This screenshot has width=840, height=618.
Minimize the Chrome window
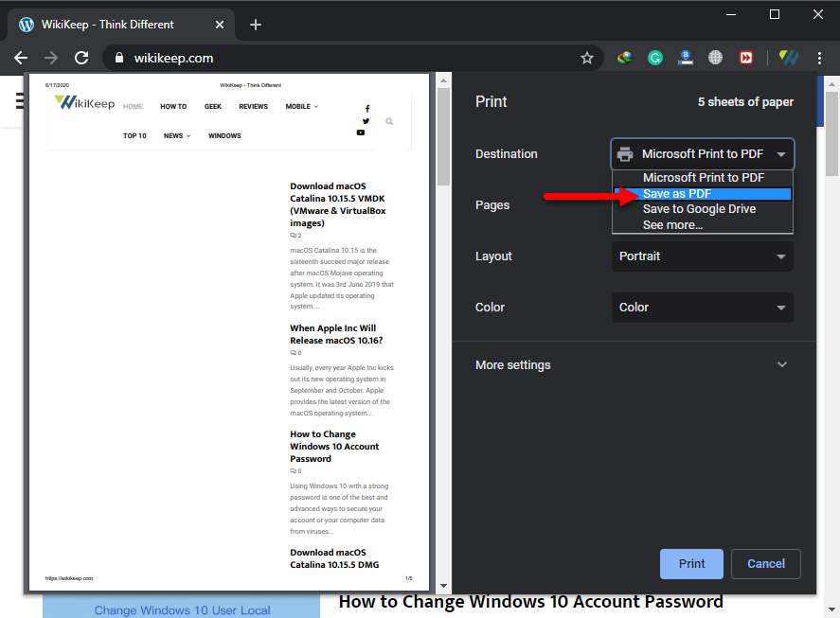pyautogui.click(x=731, y=14)
